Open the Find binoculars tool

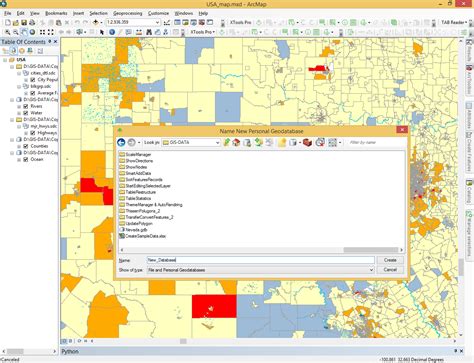tap(149, 32)
